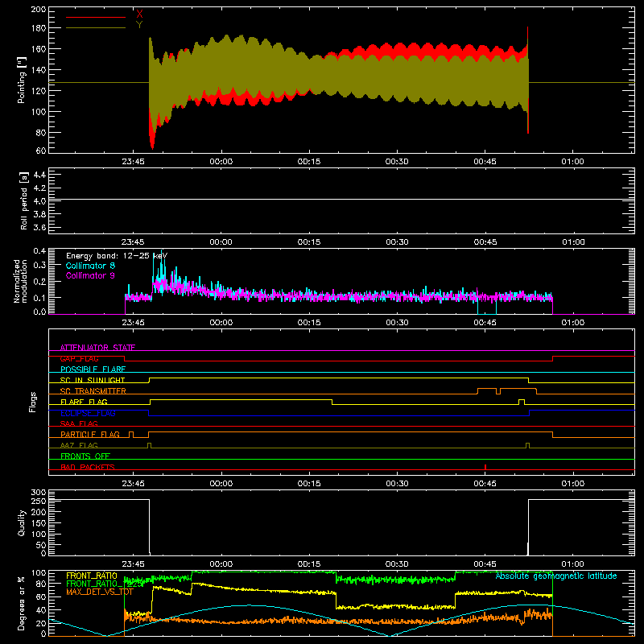This screenshot has width=644, height=644.
Task: Click the cyan modulation peak near 23:49
Action: (162, 263)
